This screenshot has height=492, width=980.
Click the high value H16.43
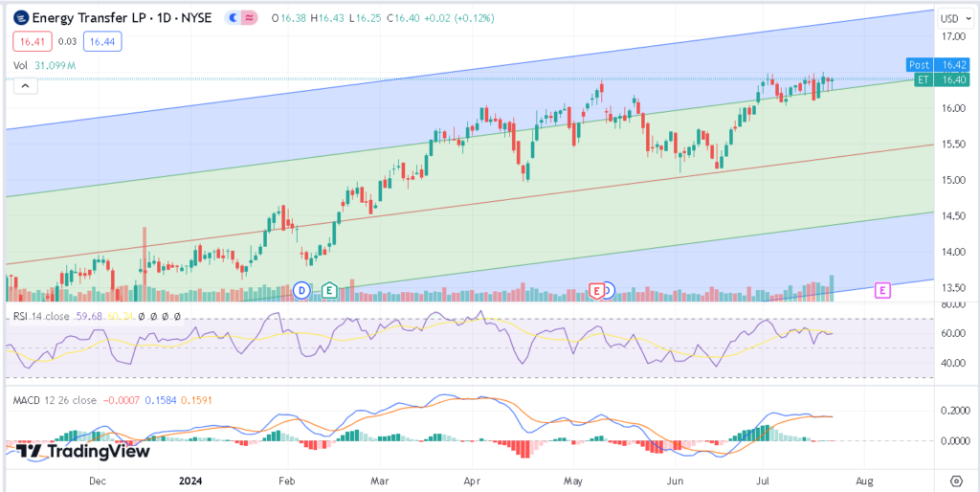[325, 18]
